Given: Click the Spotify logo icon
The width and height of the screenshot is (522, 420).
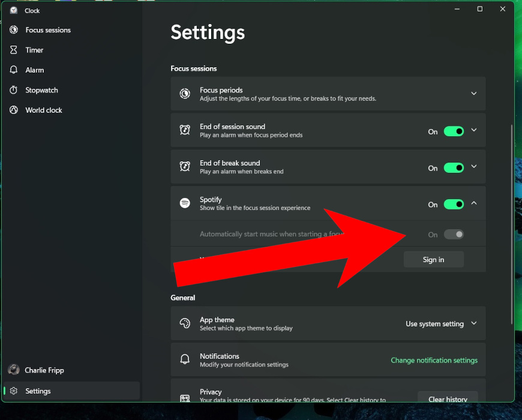Looking at the screenshot, I should pos(185,203).
